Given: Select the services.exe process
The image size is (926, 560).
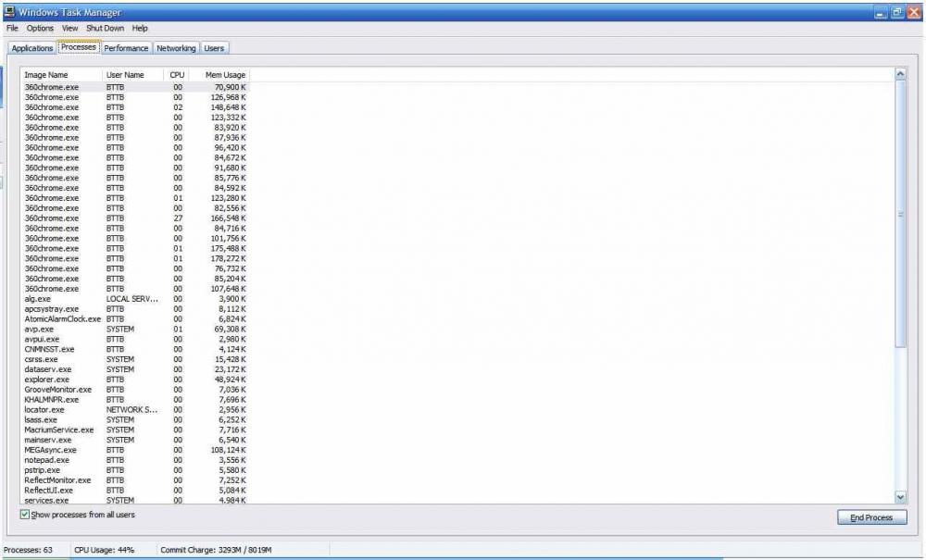Looking at the screenshot, I should tap(135, 501).
